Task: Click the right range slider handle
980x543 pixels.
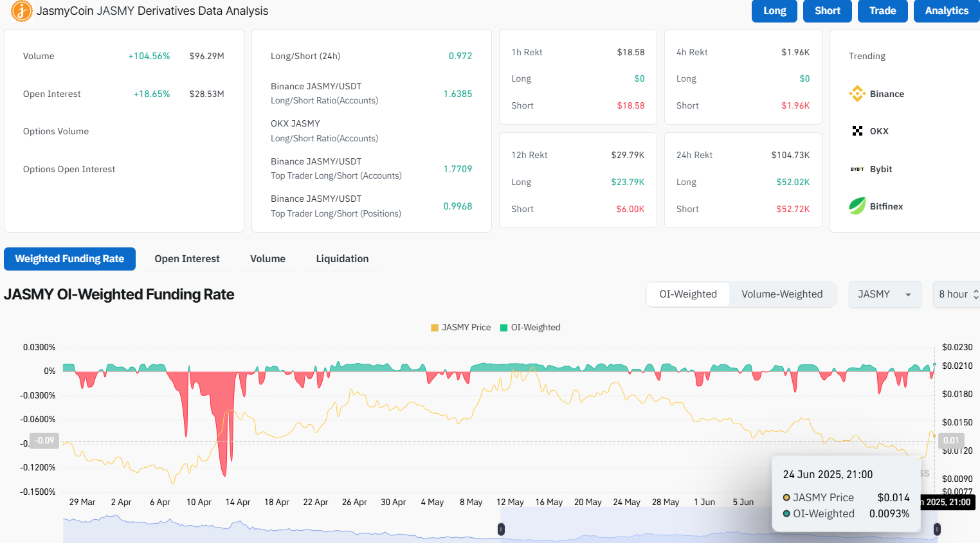Action: click(937, 529)
